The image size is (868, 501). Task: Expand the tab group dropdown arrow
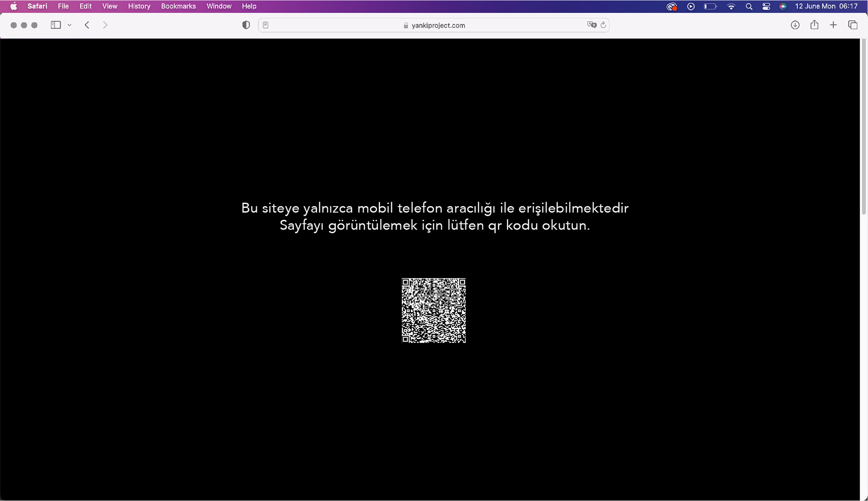[69, 25]
